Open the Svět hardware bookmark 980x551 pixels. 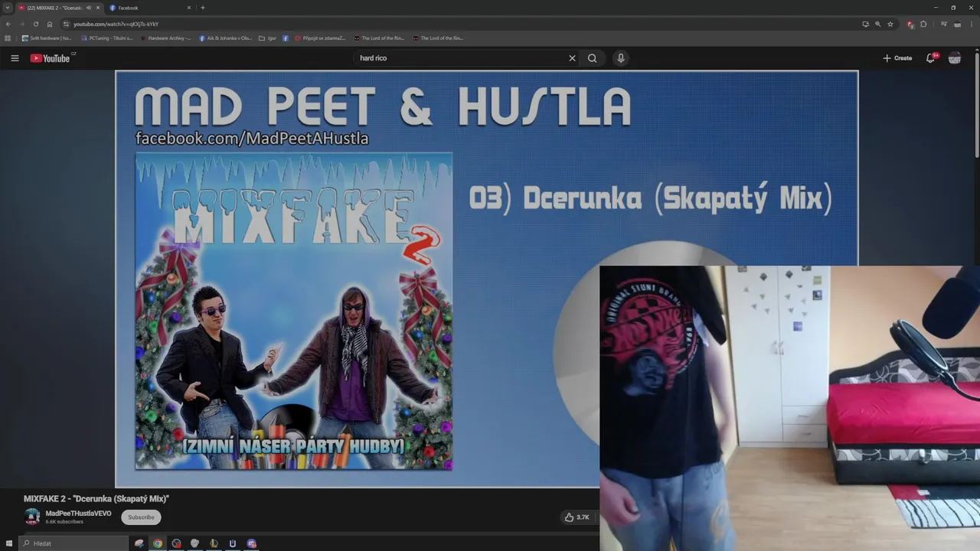click(x=47, y=38)
